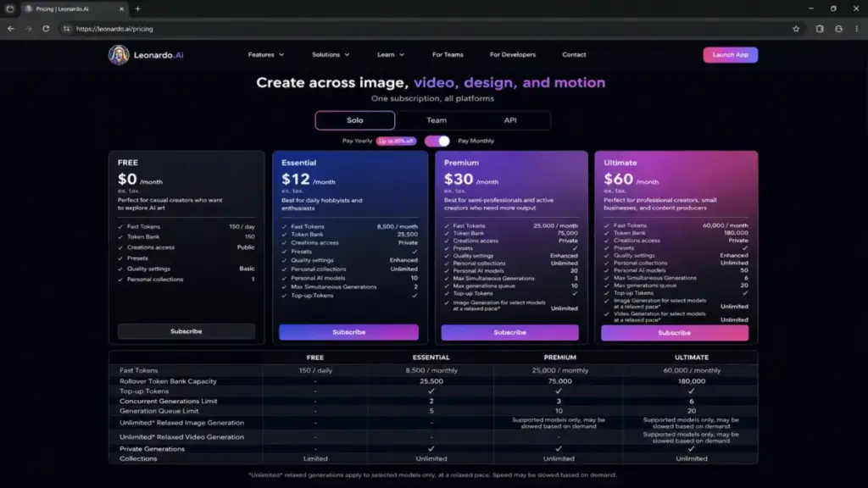The image size is (868, 488).
Task: Select the Solo plan tab
Action: coord(355,120)
